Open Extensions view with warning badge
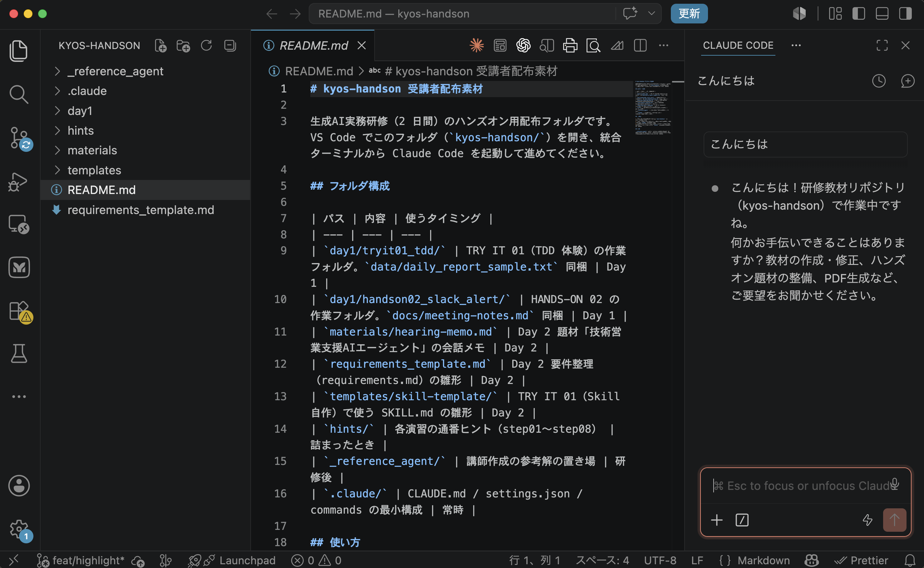Image resolution: width=924 pixels, height=568 pixels. [20, 312]
